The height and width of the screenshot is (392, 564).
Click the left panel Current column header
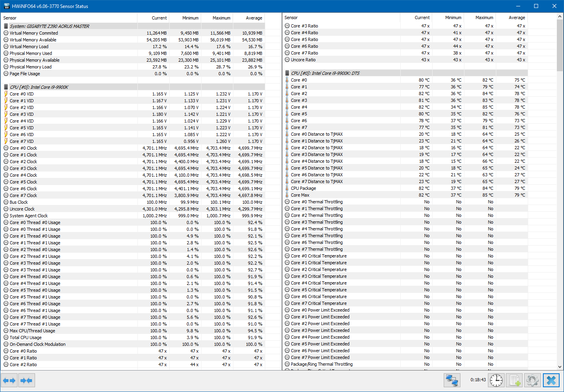pyautogui.click(x=153, y=18)
